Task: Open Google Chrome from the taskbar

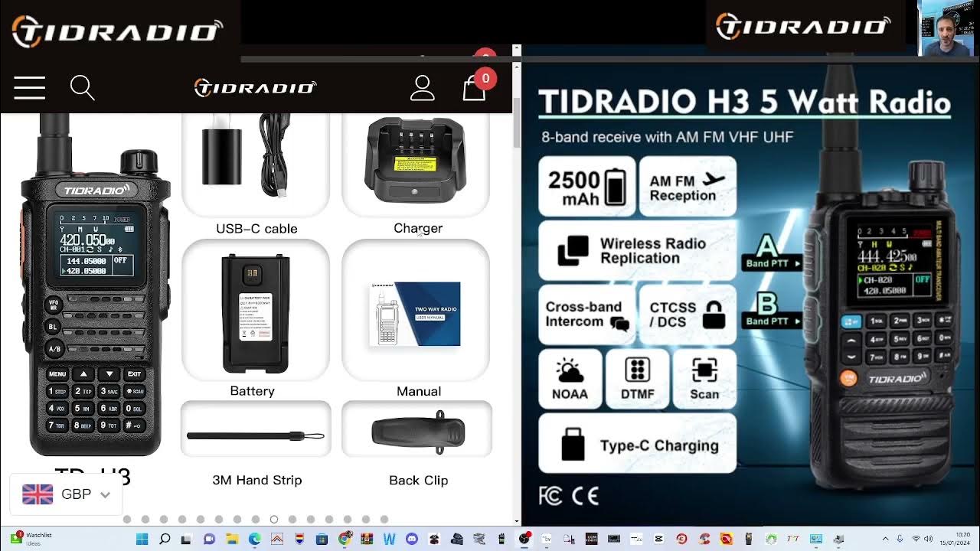Action: coord(344,539)
